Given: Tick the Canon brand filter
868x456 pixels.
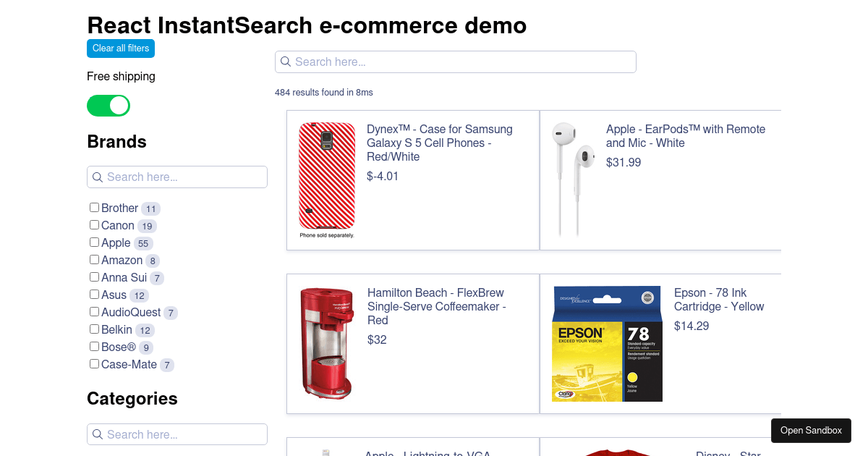Looking at the screenshot, I should coord(94,225).
